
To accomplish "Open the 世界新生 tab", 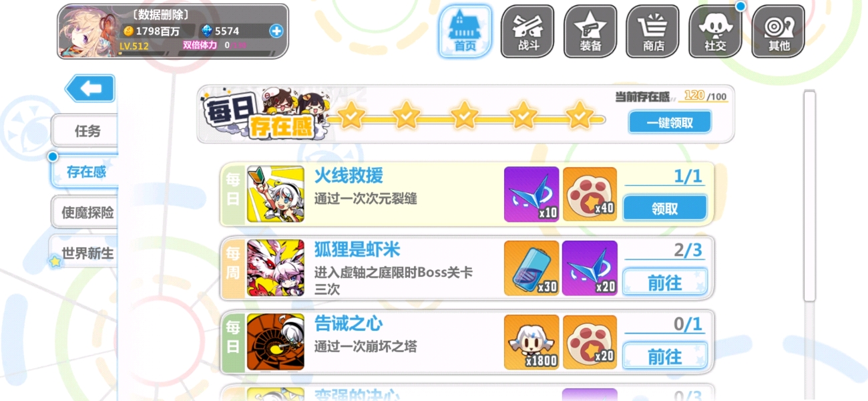I will coord(85,253).
